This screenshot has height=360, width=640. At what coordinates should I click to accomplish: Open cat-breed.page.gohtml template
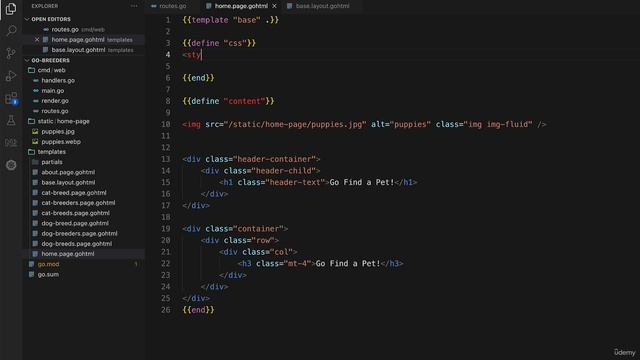[73, 193]
